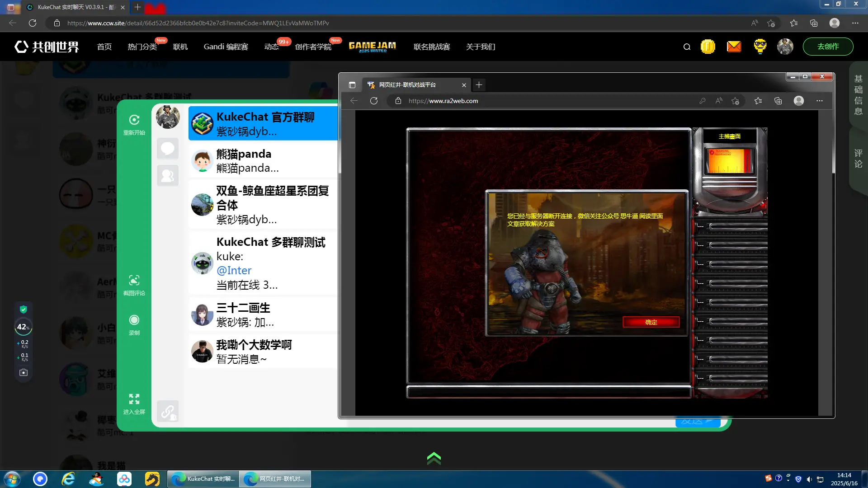
Task: Open KukeChat 多群聊测试 conversation
Action: pos(263,263)
